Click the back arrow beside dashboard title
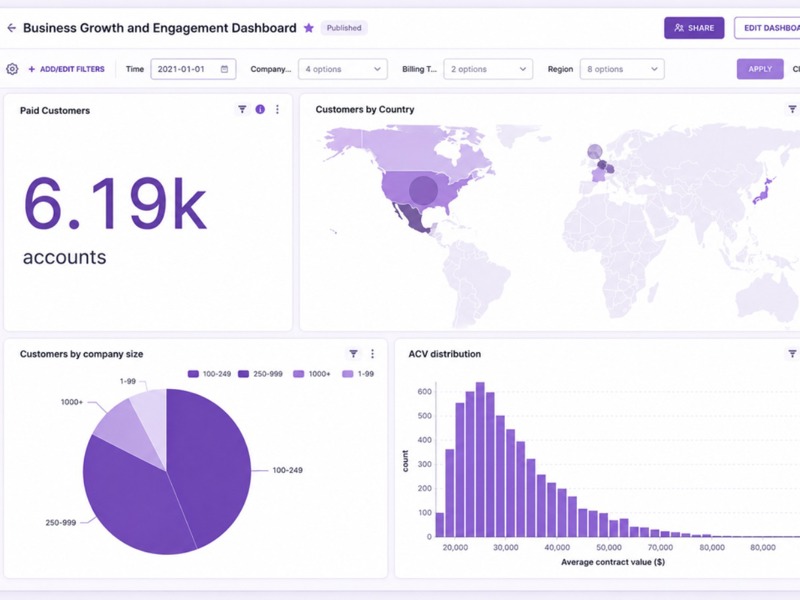This screenshot has height=600, width=800. coord(11,28)
